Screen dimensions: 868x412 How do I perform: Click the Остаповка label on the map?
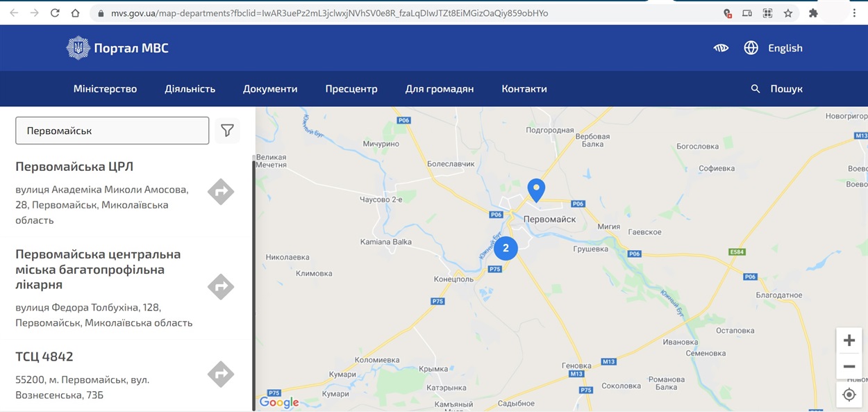735,331
